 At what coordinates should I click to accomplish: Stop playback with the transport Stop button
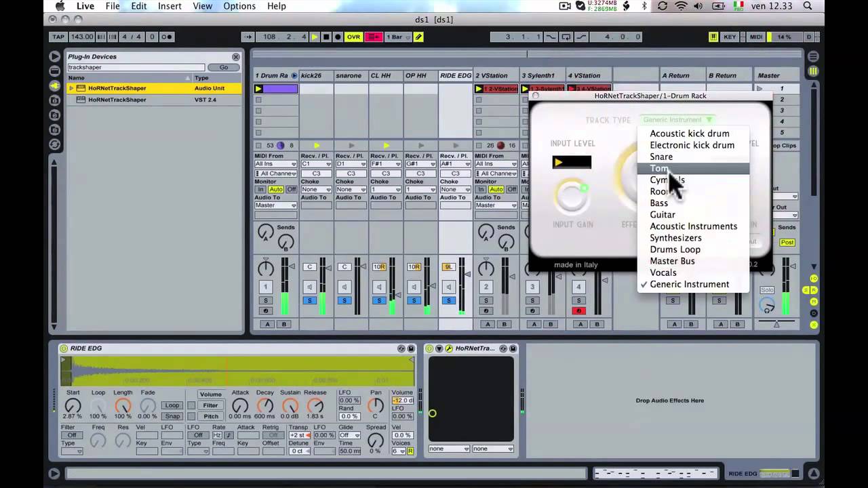pyautogui.click(x=326, y=37)
